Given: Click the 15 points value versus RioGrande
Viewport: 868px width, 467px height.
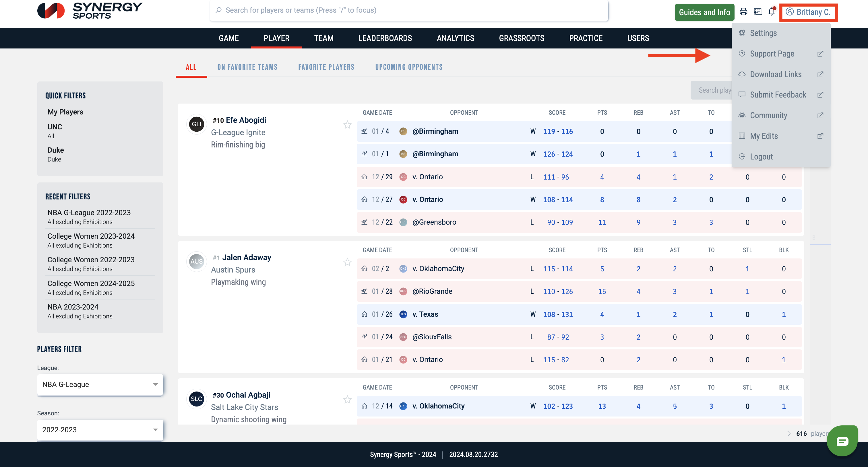Looking at the screenshot, I should 602,291.
